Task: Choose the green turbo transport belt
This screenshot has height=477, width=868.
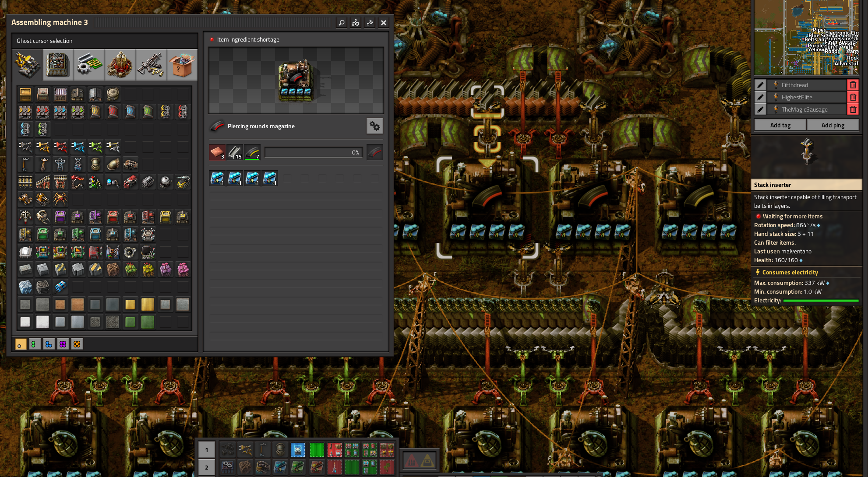Action: point(78,112)
